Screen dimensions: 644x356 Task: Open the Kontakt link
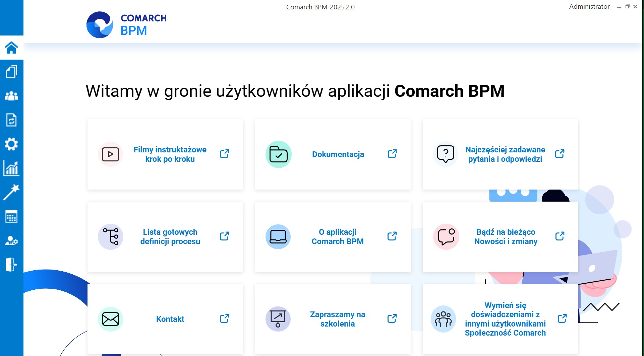tap(170, 319)
